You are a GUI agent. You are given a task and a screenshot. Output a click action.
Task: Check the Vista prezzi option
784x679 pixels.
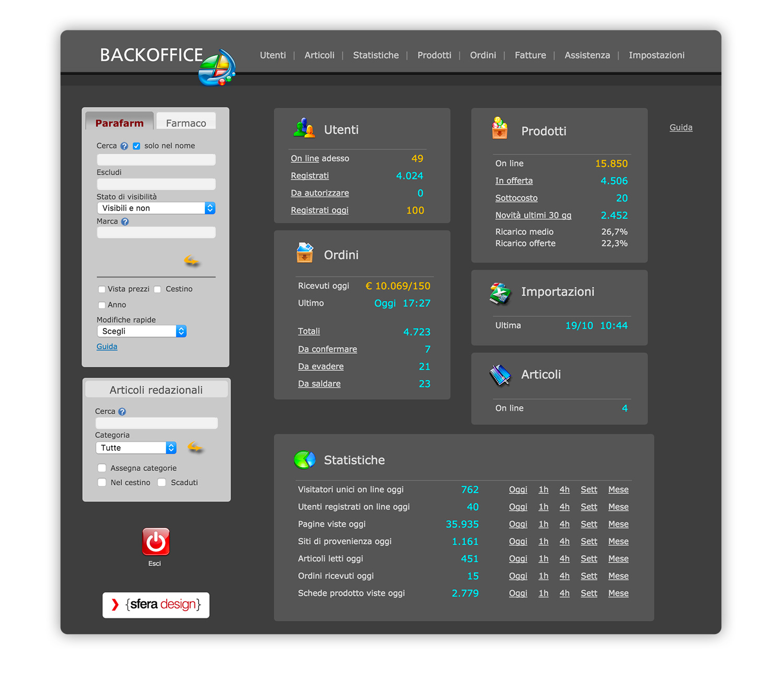coord(101,289)
